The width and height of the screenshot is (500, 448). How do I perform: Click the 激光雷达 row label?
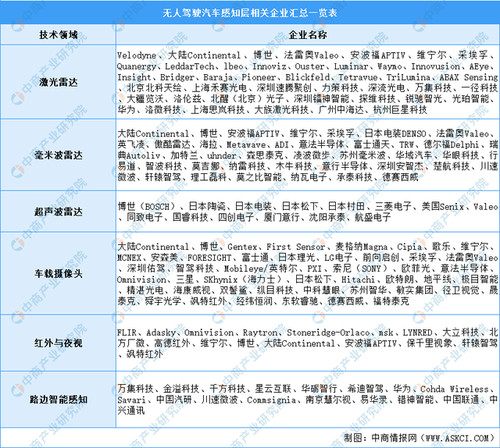(x=59, y=82)
